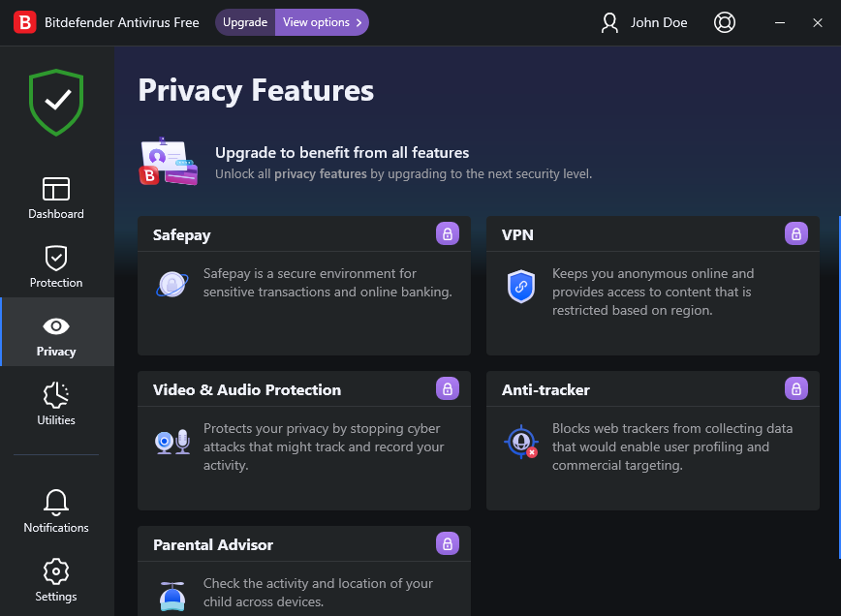Click the green shield status icon
Viewport: 841px width, 616px height.
[56, 102]
